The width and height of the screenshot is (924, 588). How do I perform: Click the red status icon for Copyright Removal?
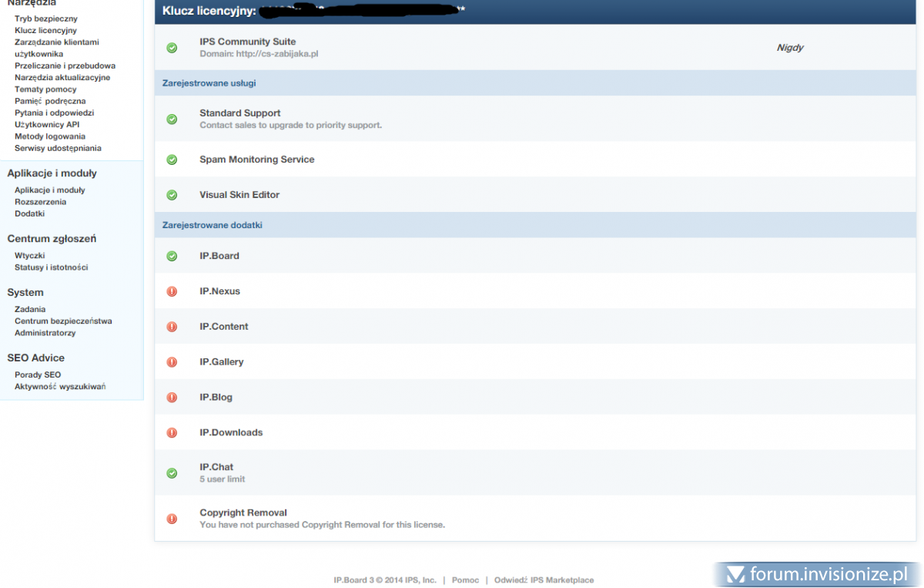(x=172, y=519)
